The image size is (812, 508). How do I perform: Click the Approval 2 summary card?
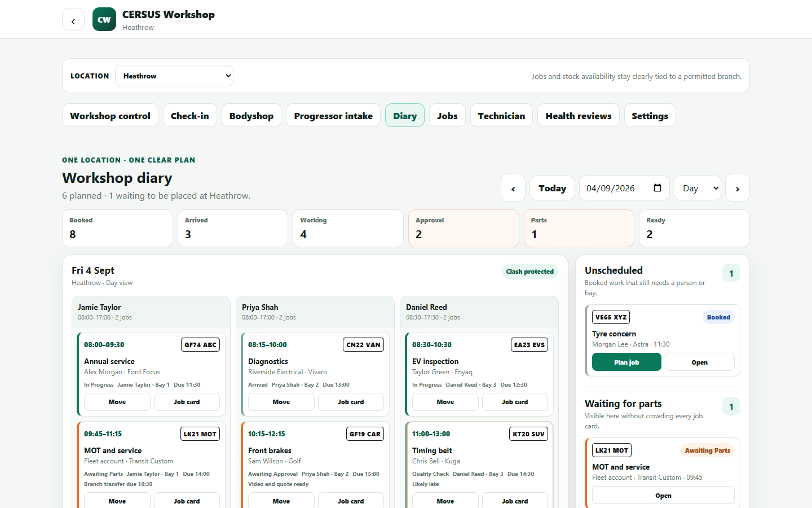click(464, 228)
